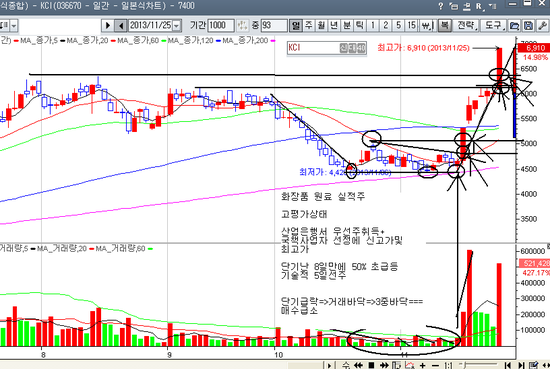Select the 월 monthly chart period
This screenshot has height=369, width=550.
pos(321,26)
